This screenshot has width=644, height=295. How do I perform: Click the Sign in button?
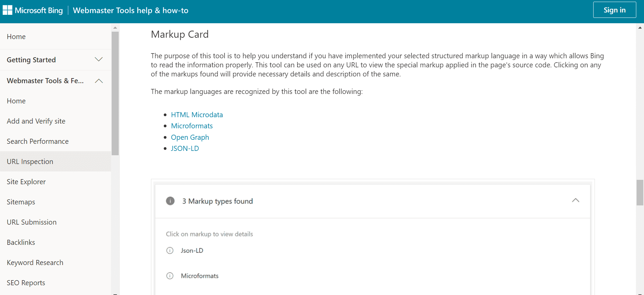click(614, 10)
